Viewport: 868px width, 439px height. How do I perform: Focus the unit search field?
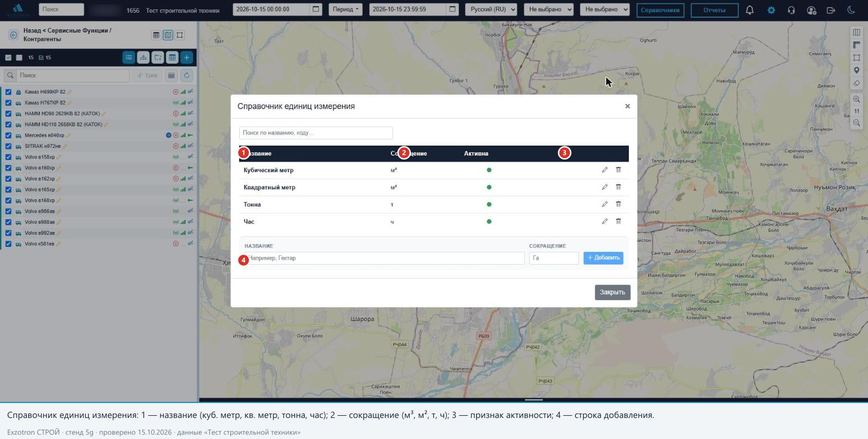point(316,133)
